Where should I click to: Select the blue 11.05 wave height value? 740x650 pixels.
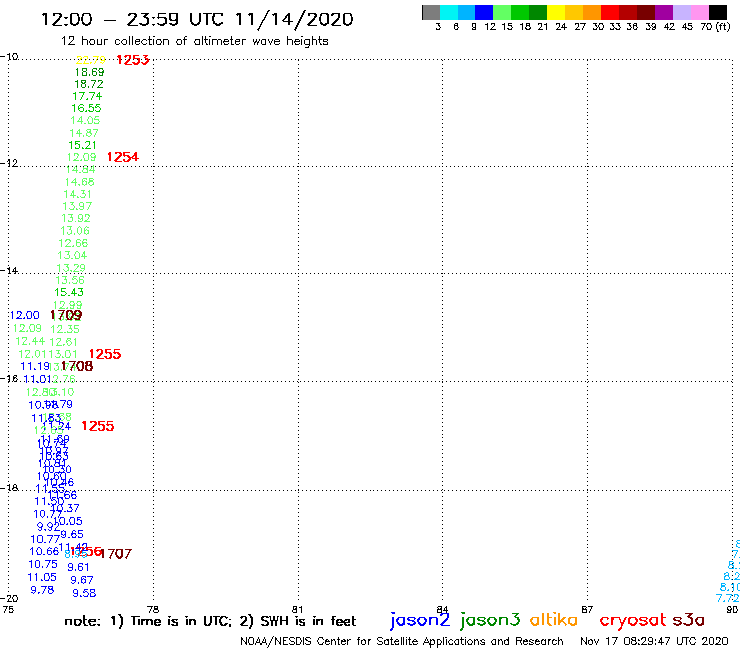pos(42,577)
